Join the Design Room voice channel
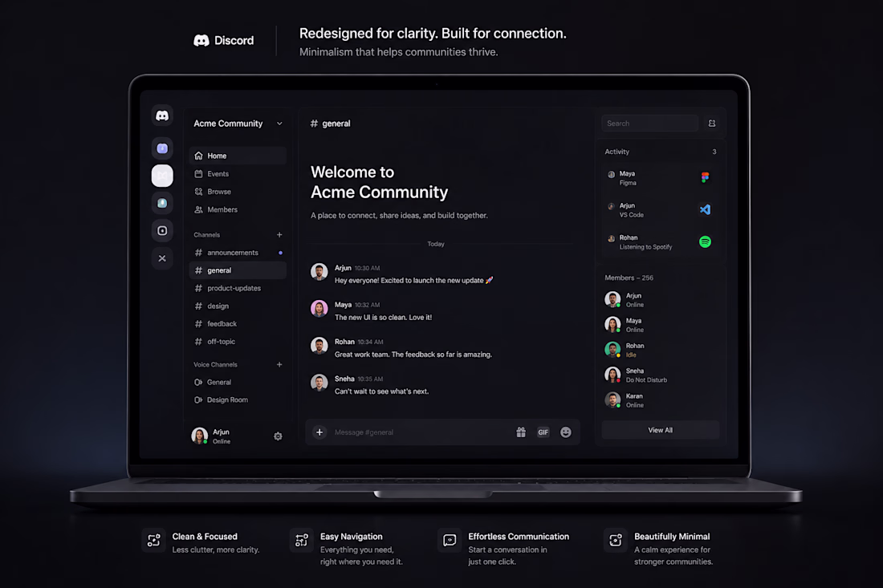The image size is (883, 588). 238,400
